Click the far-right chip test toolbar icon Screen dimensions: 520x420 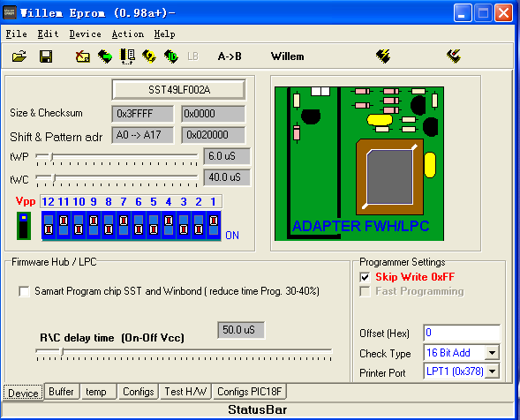click(453, 56)
